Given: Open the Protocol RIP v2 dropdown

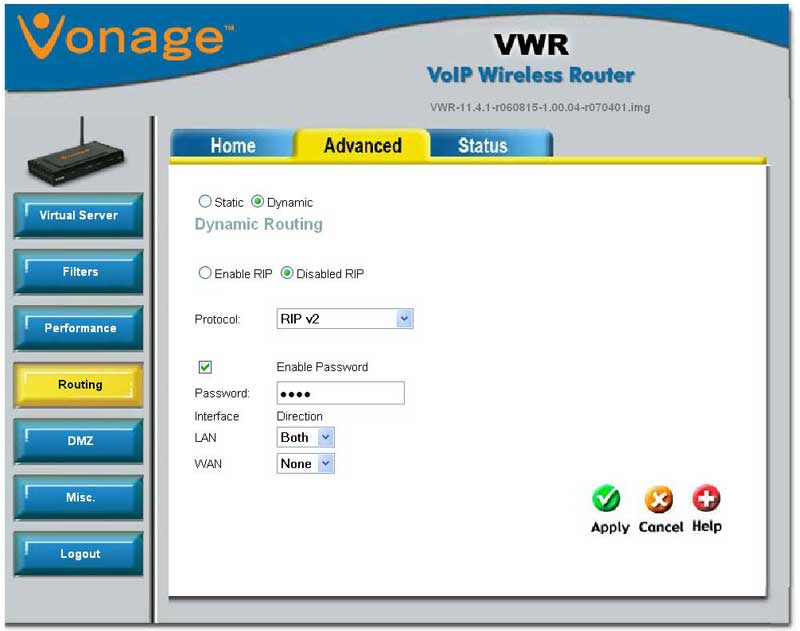Looking at the screenshot, I should pos(344,319).
